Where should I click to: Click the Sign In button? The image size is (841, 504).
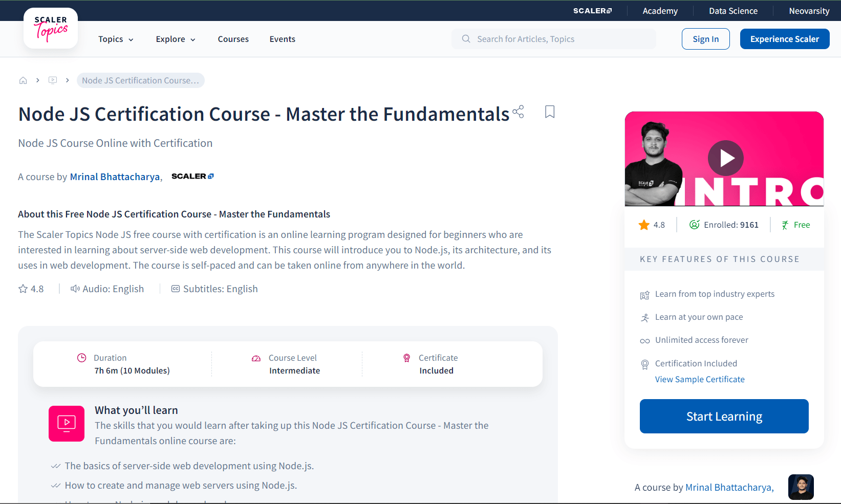tap(705, 39)
